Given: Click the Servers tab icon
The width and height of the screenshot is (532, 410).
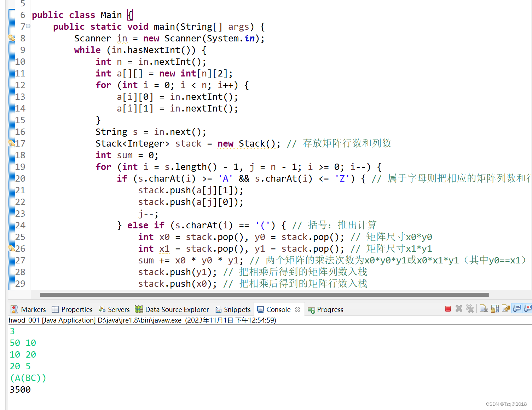Looking at the screenshot, I should click(x=102, y=309).
